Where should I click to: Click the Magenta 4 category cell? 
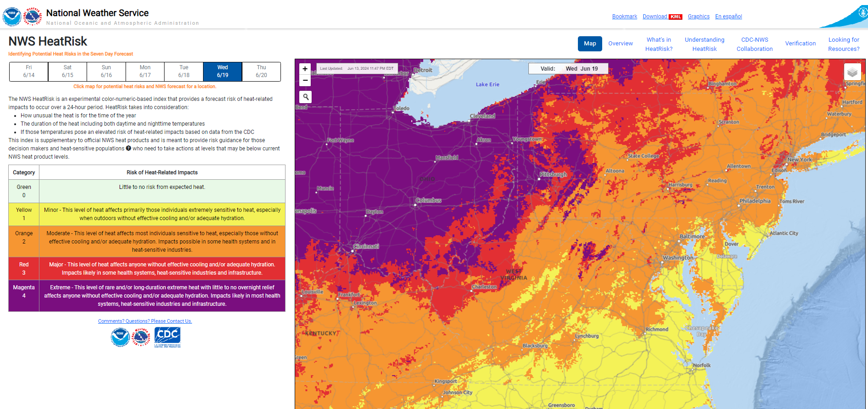point(24,296)
